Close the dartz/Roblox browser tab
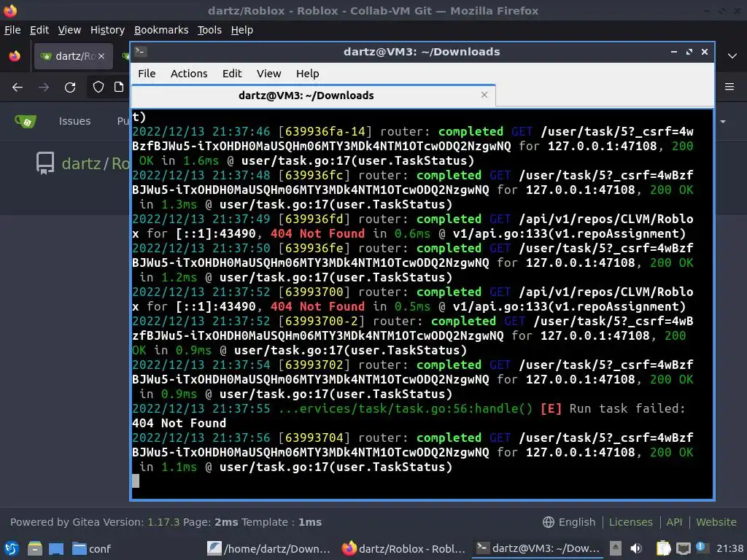This screenshot has width=747, height=560. coord(101,56)
